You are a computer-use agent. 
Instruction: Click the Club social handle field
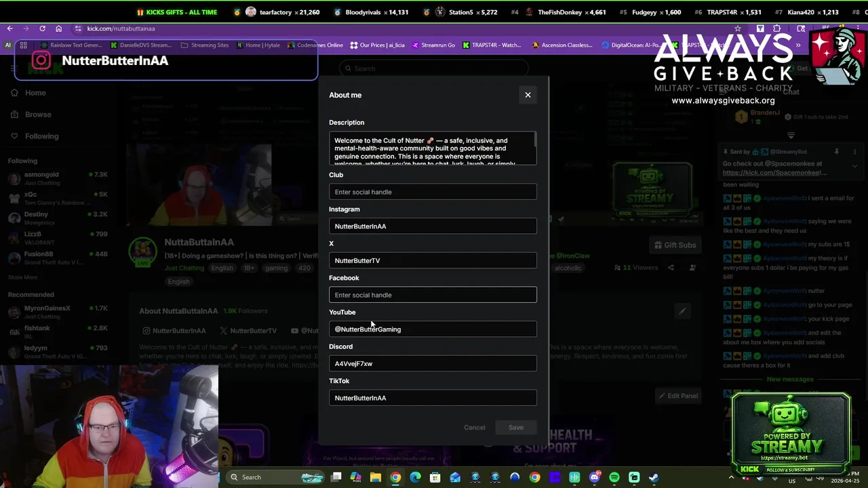pos(433,192)
